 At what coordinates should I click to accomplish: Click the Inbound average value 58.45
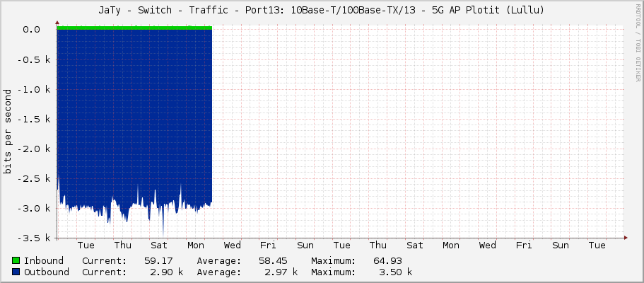[273, 261]
